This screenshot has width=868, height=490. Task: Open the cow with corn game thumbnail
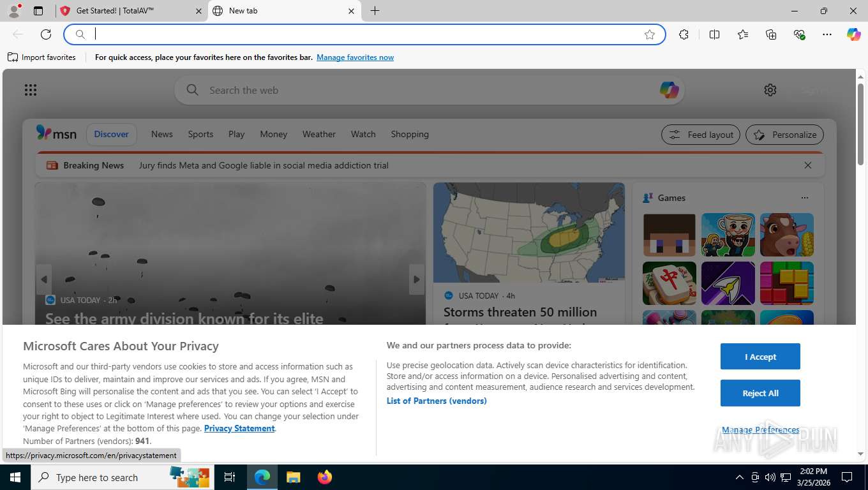tap(786, 235)
